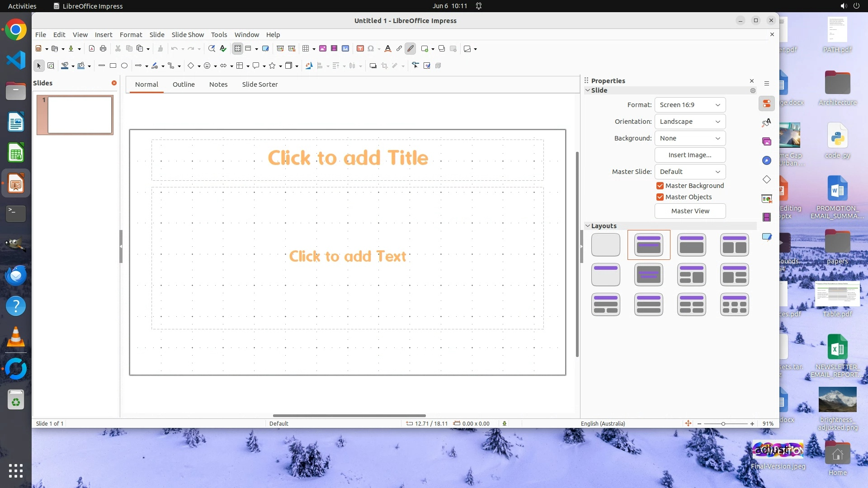Click the Print icon in toolbar
The height and width of the screenshot is (488, 868).
[x=103, y=49]
